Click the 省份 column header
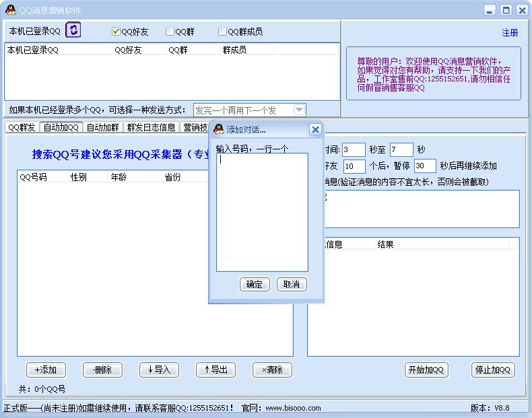 click(185, 177)
